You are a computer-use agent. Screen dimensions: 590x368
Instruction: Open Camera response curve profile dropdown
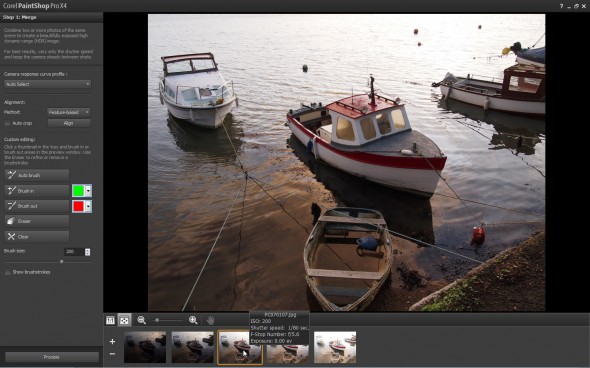[47, 84]
